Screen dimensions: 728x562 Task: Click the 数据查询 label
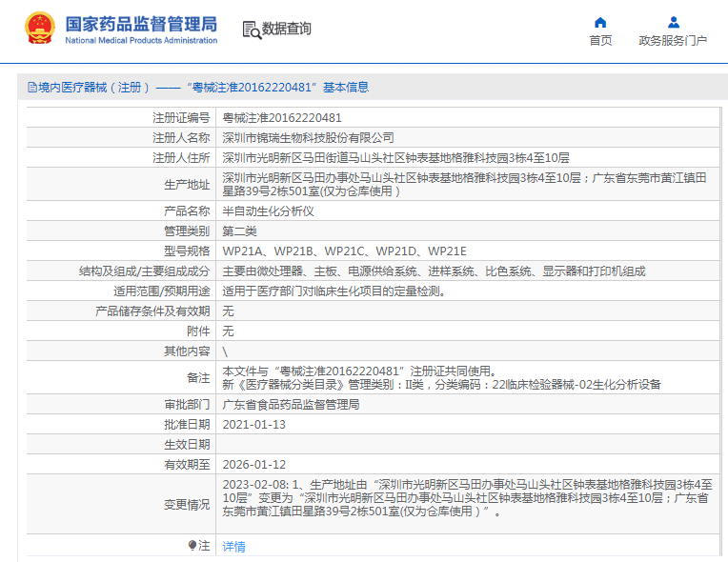(287, 29)
